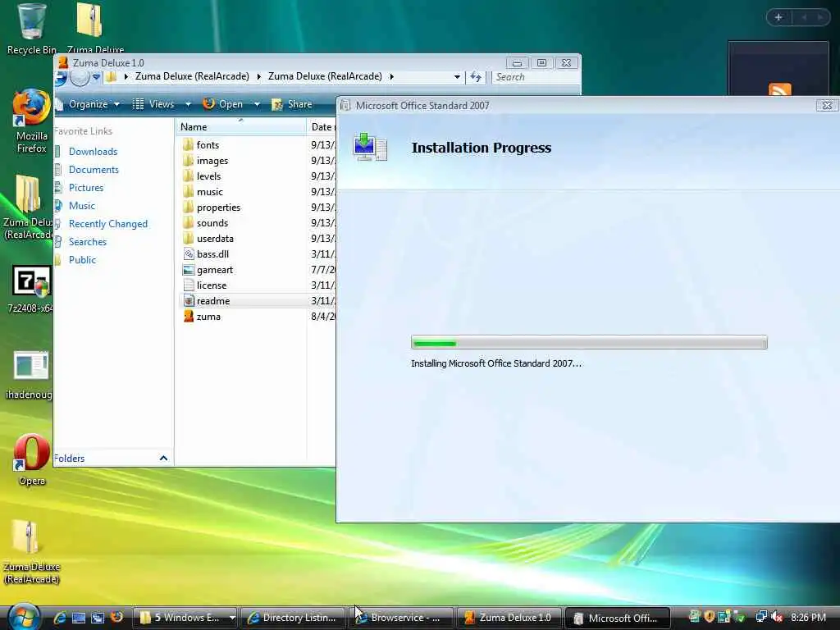Open the Views dropdown arrow

pyautogui.click(x=188, y=104)
